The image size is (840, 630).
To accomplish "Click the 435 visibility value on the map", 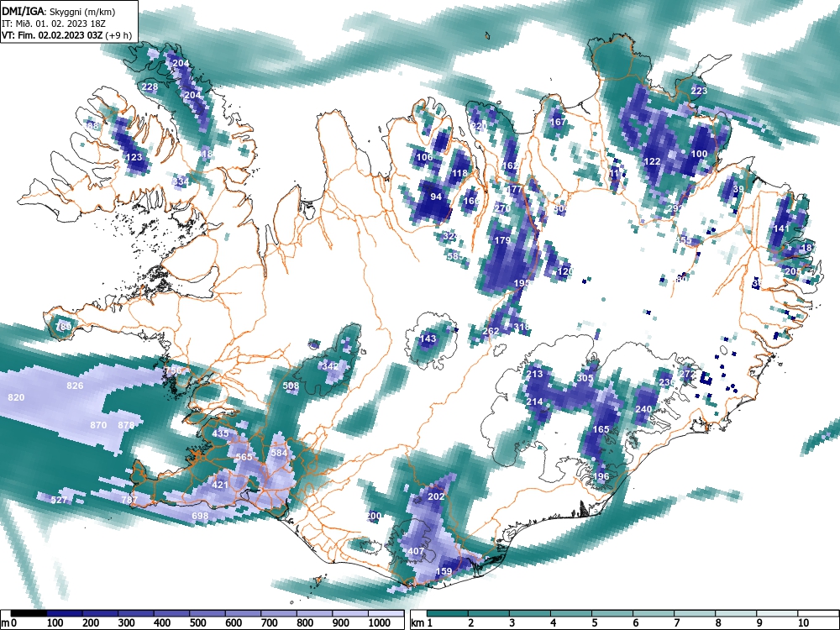I will pos(221,433).
